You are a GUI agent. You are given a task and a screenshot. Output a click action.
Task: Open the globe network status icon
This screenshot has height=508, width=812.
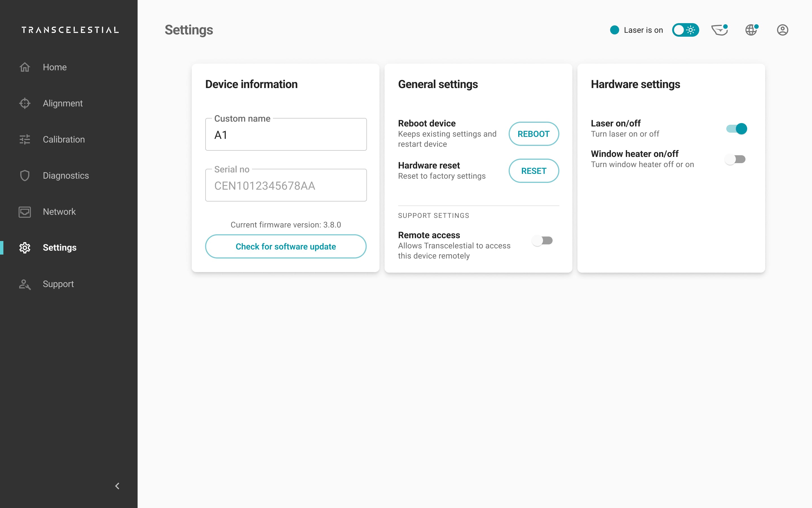pyautogui.click(x=752, y=30)
